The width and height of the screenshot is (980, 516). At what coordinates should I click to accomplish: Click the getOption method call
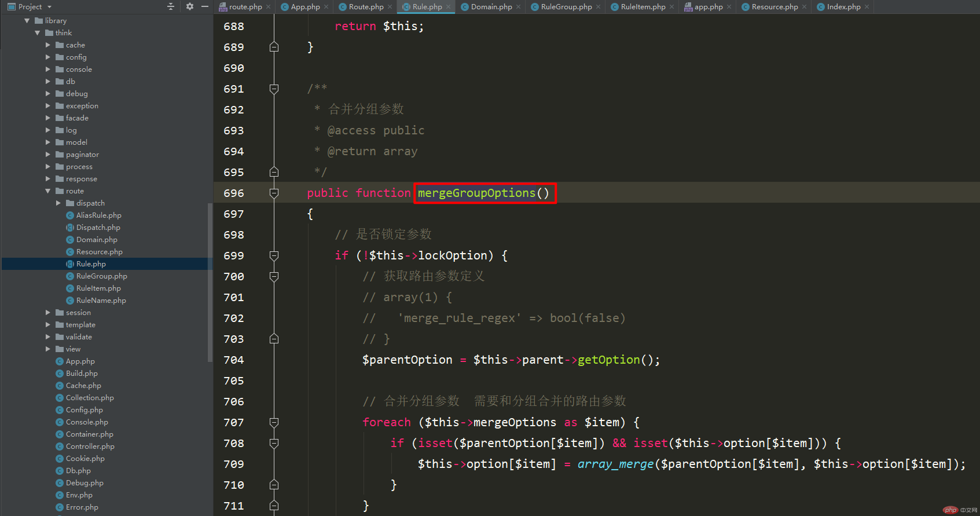(x=609, y=360)
